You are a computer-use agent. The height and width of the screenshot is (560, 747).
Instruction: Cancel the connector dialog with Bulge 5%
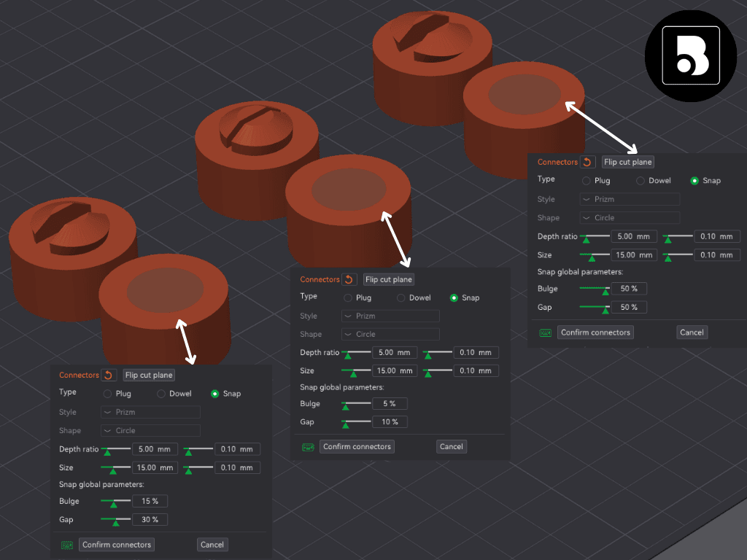pos(451,447)
